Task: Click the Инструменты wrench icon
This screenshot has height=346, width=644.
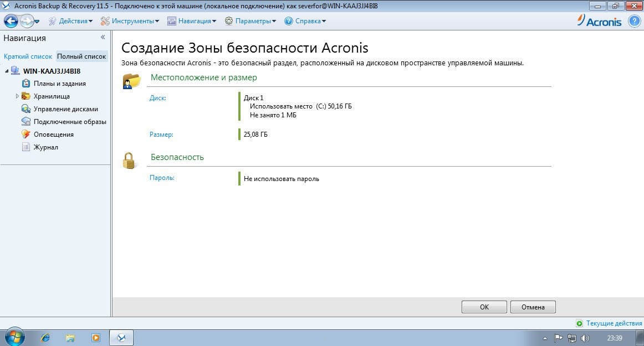Action: (x=105, y=21)
